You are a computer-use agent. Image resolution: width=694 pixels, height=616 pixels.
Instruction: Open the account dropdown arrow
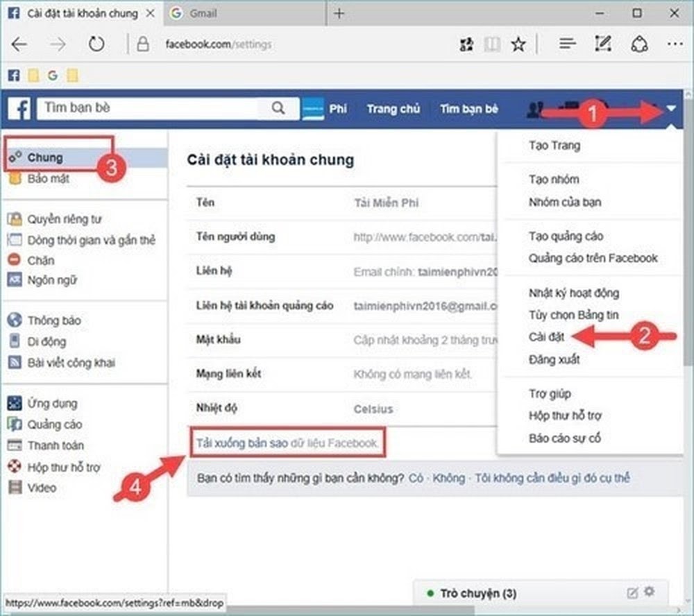(671, 109)
